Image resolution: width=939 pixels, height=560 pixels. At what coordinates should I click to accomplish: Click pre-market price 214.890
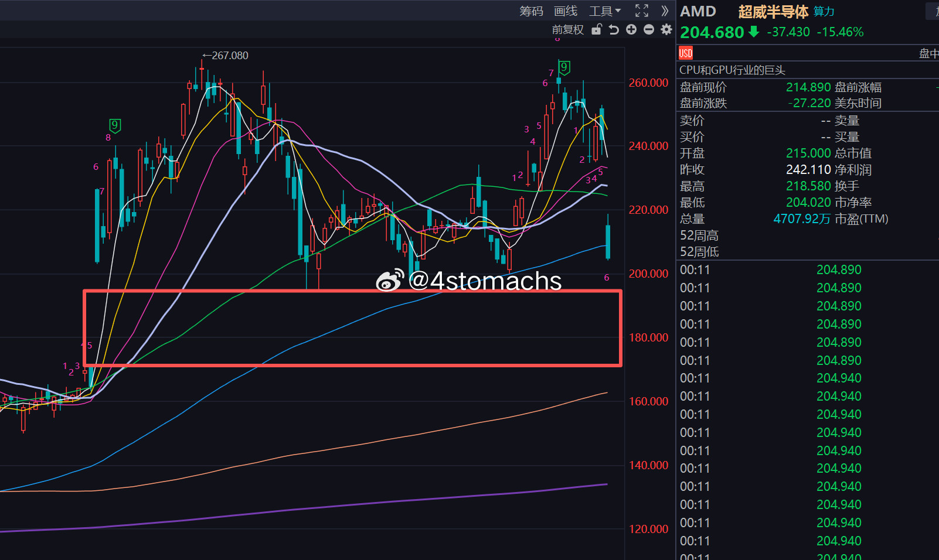coord(808,87)
